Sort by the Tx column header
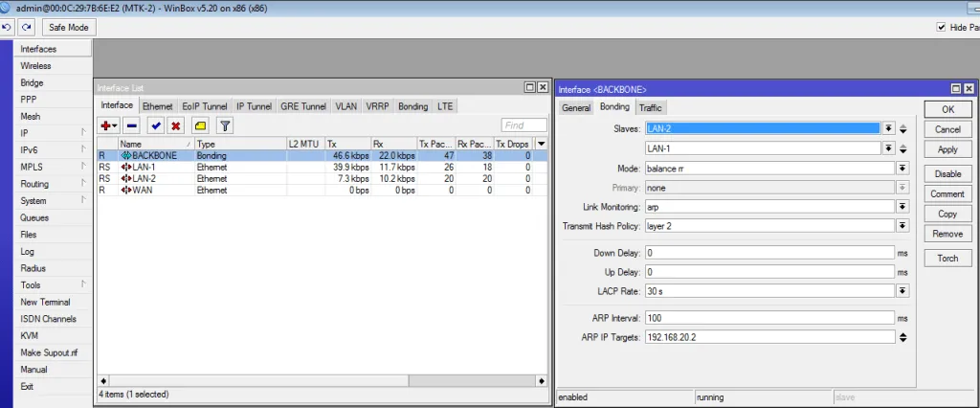This screenshot has width=980, height=408. [x=347, y=144]
